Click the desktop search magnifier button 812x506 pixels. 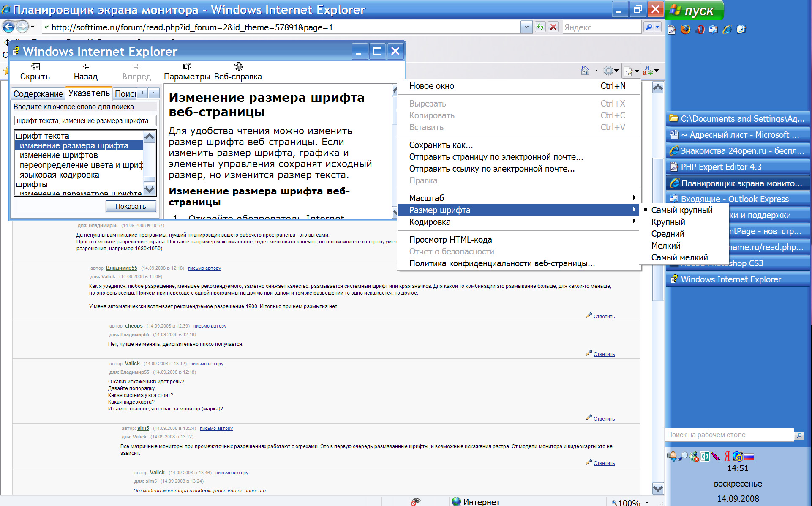[x=799, y=435]
